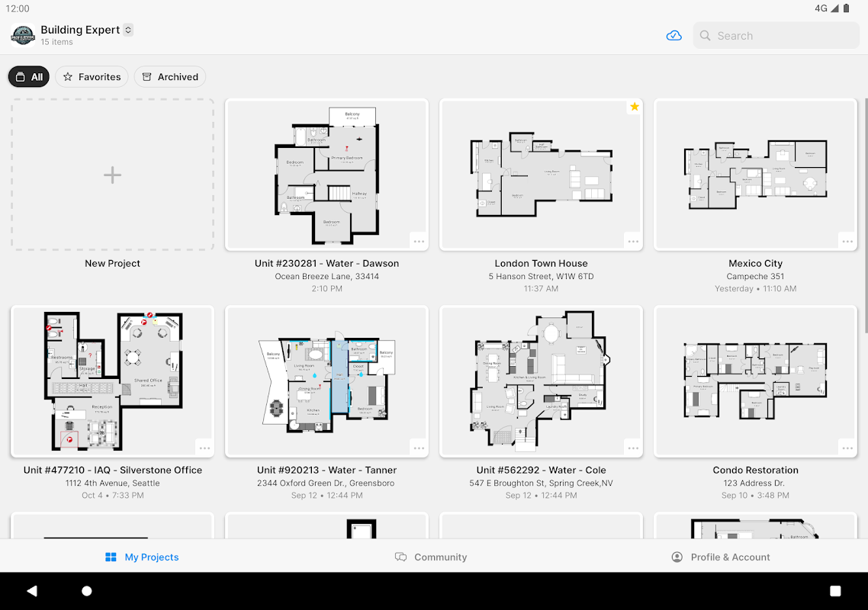868x610 pixels.
Task: Switch to the My Projects tab
Action: coord(143,557)
